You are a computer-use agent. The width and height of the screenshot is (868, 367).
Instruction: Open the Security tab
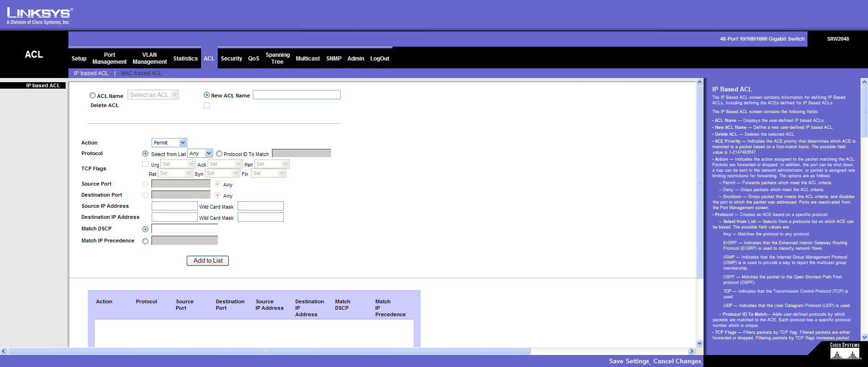pos(231,59)
